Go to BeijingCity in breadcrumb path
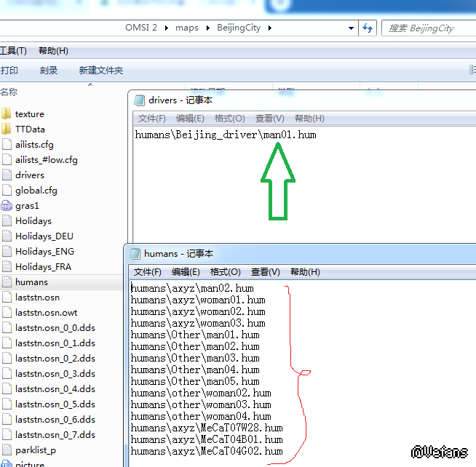This screenshot has height=467, width=476. (239, 28)
